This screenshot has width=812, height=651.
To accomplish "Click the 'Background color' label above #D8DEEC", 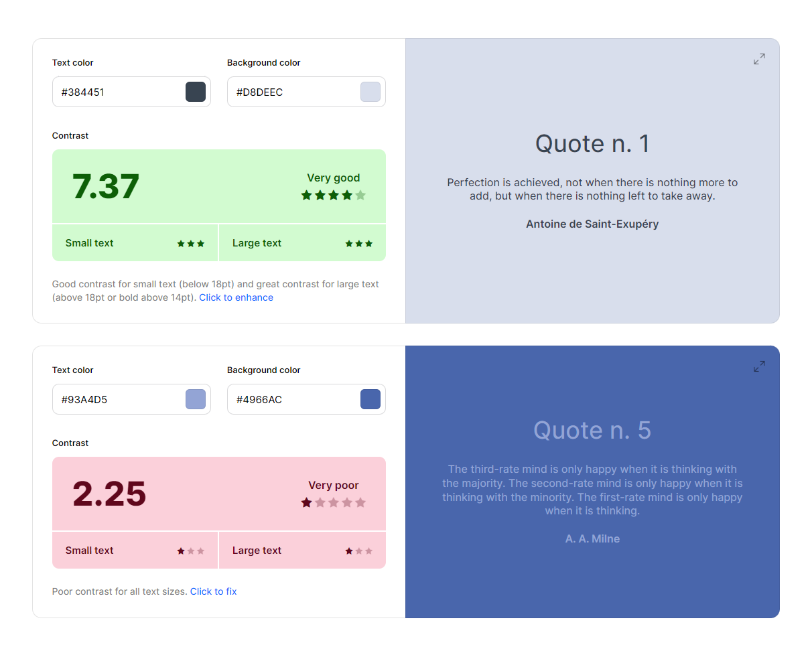I will (x=264, y=62).
